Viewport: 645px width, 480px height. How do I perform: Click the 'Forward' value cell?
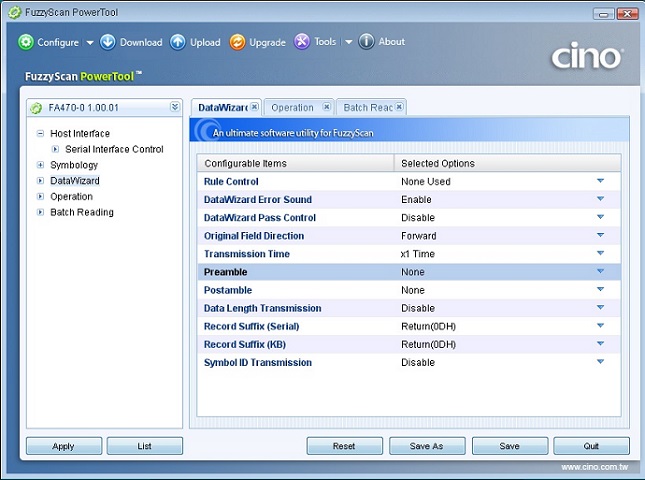[x=419, y=236]
